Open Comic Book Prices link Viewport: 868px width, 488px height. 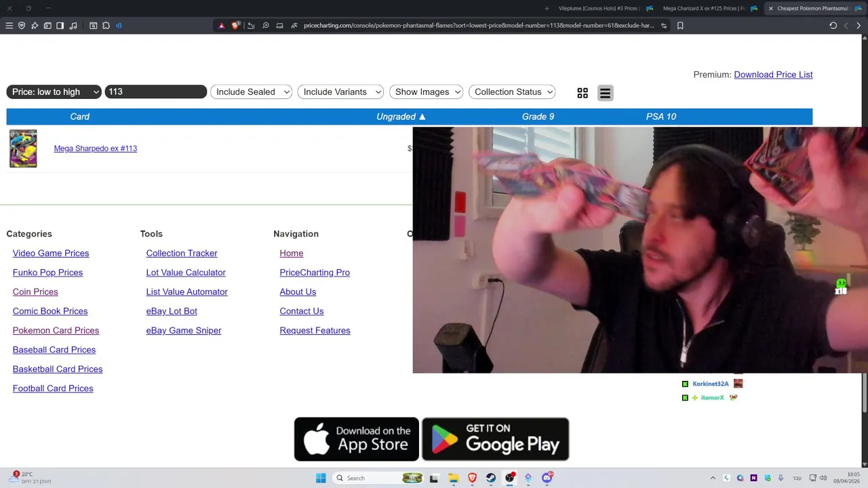coord(50,311)
